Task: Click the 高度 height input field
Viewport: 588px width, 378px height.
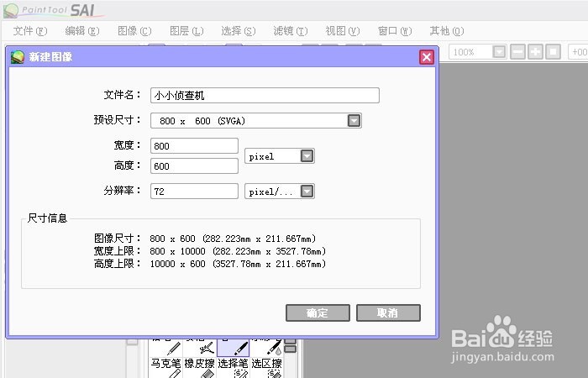Action: click(x=194, y=165)
